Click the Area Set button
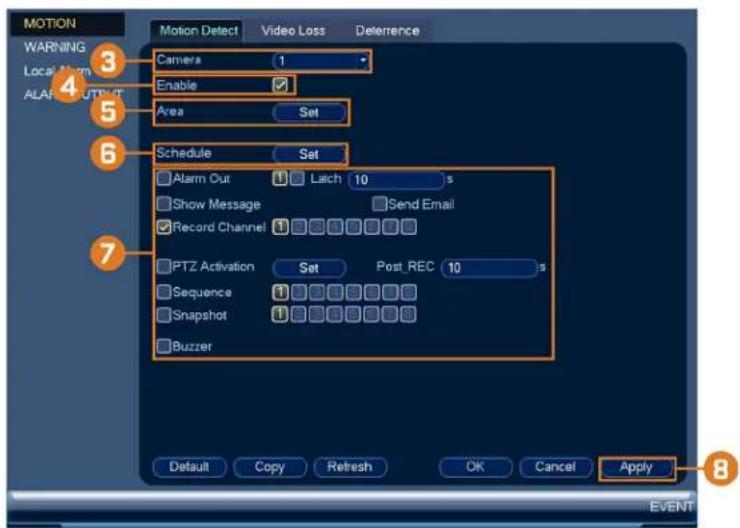This screenshot has height=528, width=740. coord(309,112)
